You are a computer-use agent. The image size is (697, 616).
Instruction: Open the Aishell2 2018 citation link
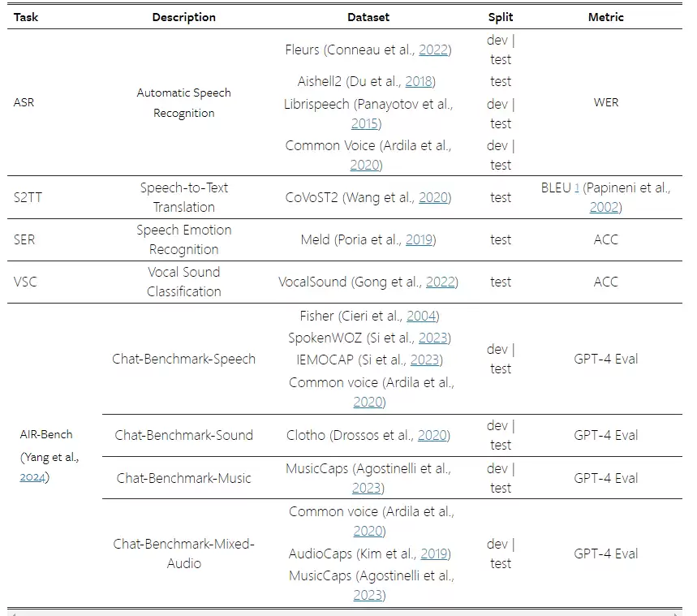pyautogui.click(x=419, y=81)
